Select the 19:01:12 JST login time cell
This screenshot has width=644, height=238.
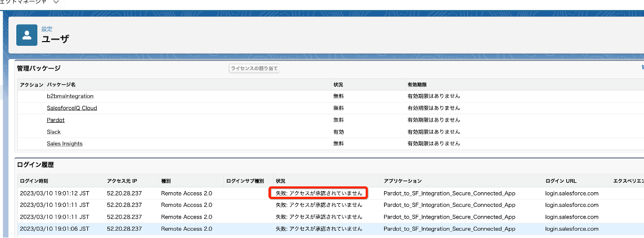[55, 193]
